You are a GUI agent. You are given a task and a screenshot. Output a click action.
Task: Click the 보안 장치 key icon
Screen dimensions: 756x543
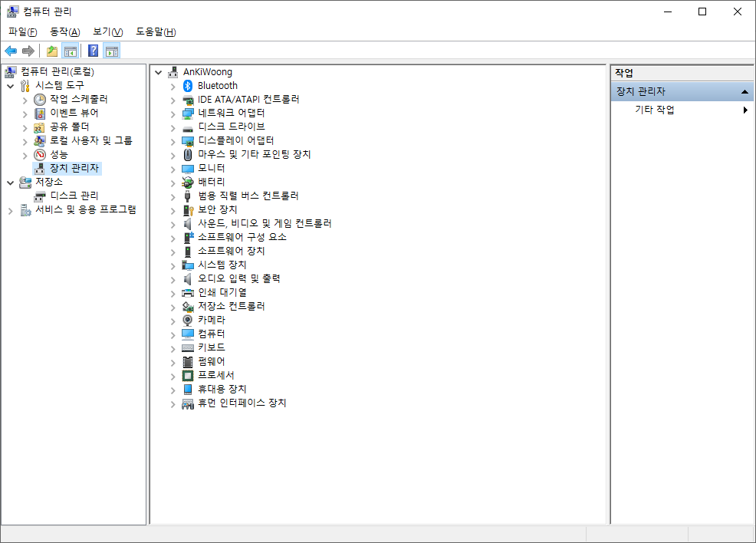188,210
